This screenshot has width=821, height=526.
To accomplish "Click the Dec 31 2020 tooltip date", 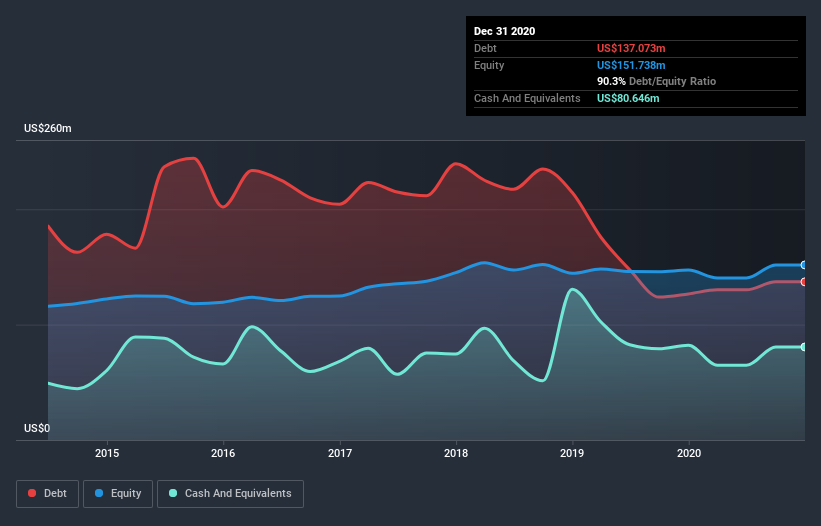I will [504, 31].
